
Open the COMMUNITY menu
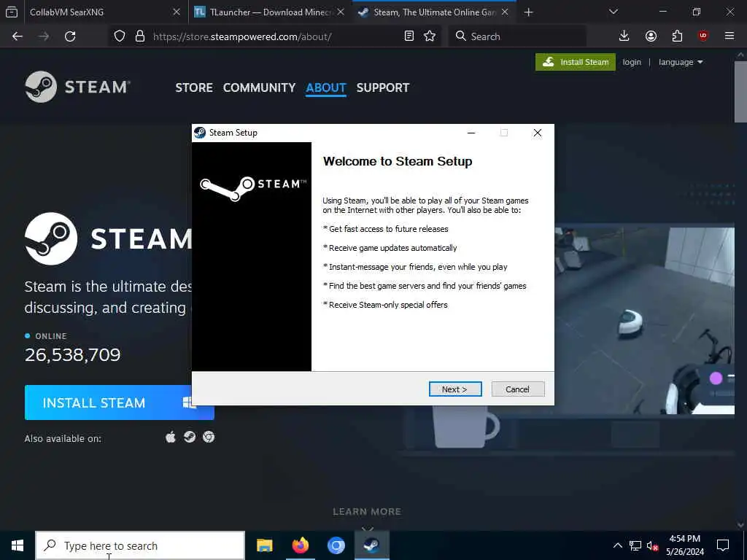coord(259,87)
